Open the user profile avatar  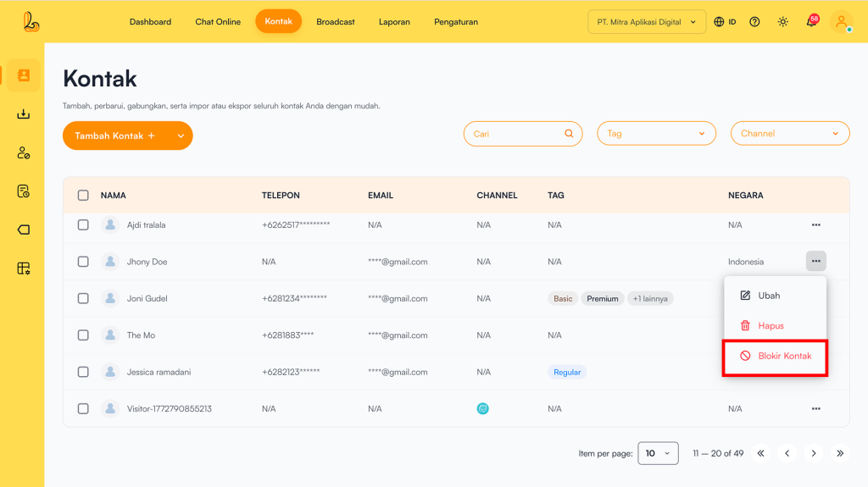click(x=841, y=22)
